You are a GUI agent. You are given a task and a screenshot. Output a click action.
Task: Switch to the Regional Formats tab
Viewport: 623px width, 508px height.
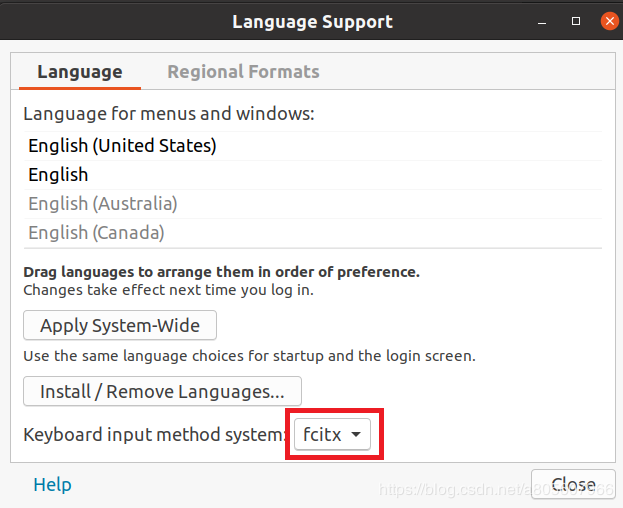[243, 72]
